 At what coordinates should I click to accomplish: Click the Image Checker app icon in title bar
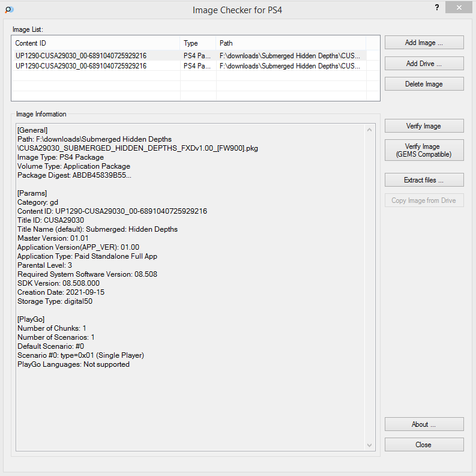coord(9,10)
